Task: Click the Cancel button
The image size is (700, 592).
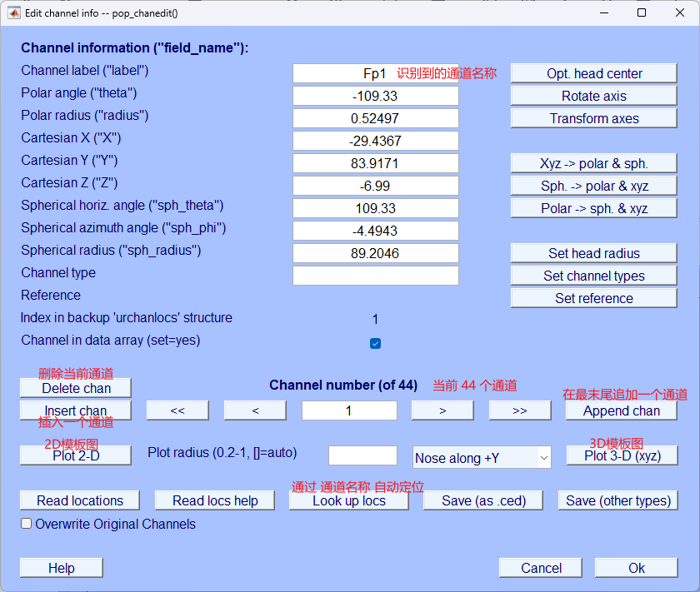Action: (x=541, y=568)
